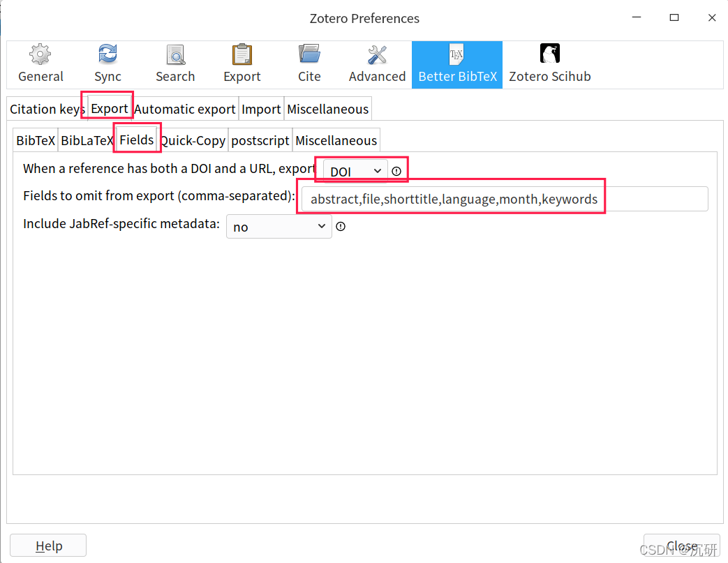Minimize the Zotero Preferences window
728x563 pixels.
(x=637, y=17)
